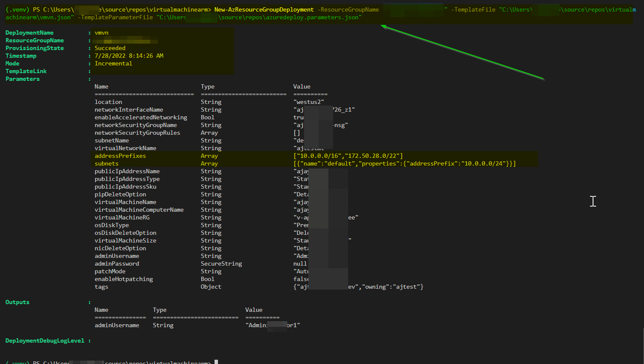
Task: Click the 'virtualMachineRG' parameter name
Action: pos(122,218)
